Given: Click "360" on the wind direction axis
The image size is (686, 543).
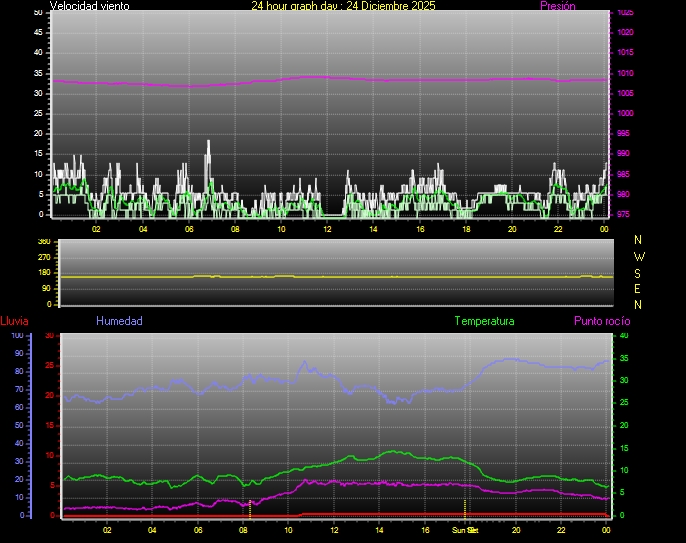Looking at the screenshot, I should 43,242.
